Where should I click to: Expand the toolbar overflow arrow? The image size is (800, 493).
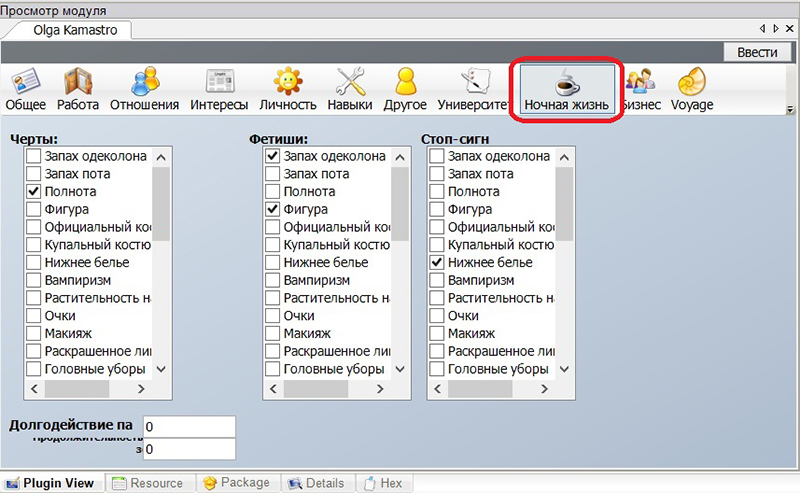point(790,109)
